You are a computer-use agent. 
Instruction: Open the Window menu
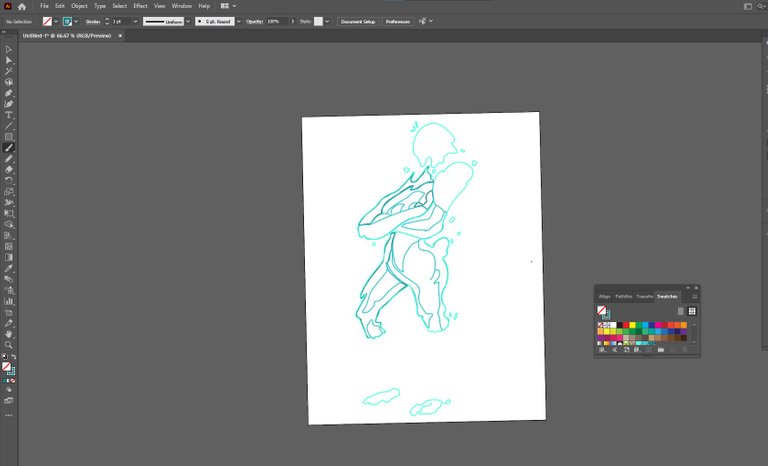pyautogui.click(x=181, y=6)
